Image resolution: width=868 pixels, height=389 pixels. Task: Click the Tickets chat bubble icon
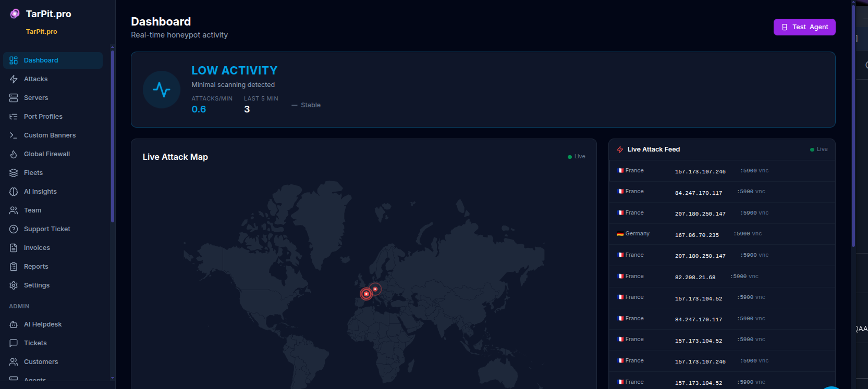[x=14, y=343]
